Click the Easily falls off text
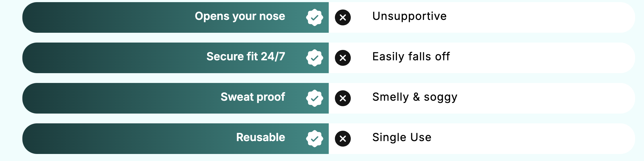This screenshot has height=161, width=644. 411,57
